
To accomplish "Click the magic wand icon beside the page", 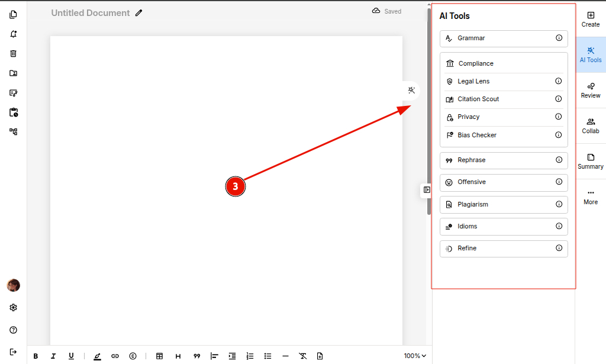I will [x=411, y=90].
